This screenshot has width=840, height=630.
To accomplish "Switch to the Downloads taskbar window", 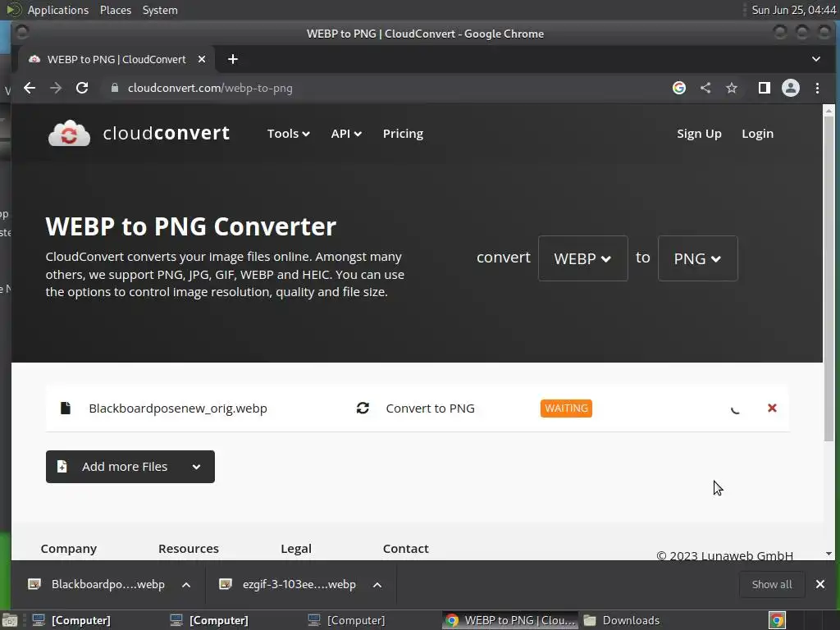I will point(623,620).
